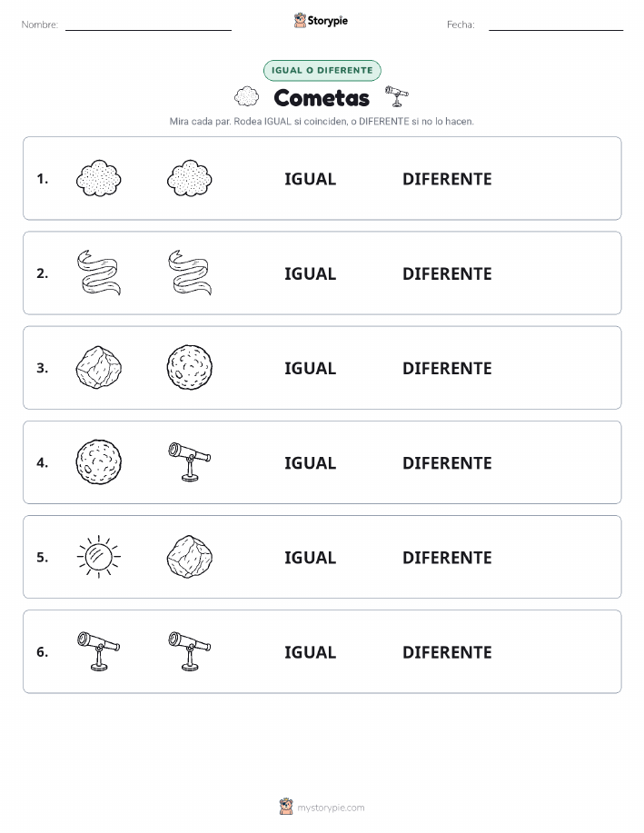Click the jagged rock icon in row 3
Screen dimensions: 644x833
pyautogui.click(x=99, y=368)
